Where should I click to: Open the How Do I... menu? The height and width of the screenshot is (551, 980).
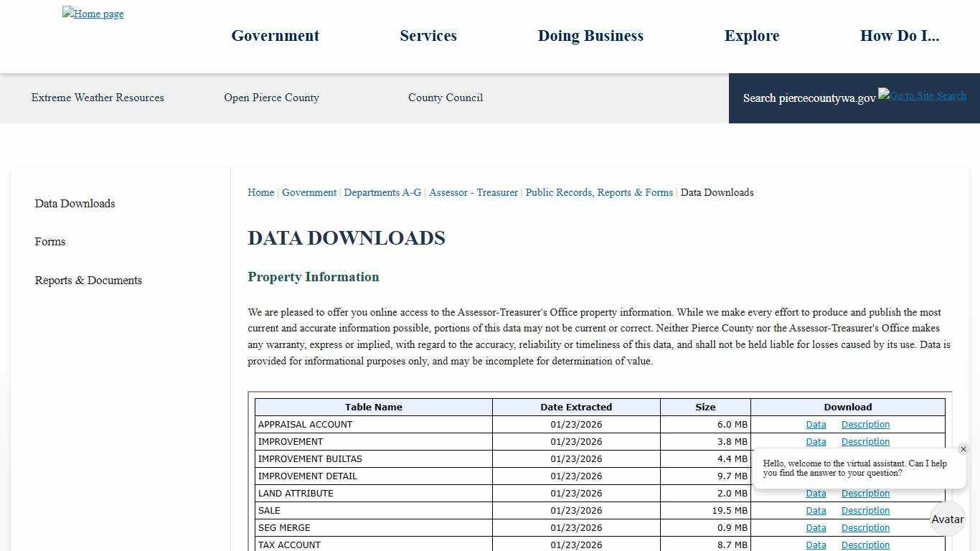(900, 36)
